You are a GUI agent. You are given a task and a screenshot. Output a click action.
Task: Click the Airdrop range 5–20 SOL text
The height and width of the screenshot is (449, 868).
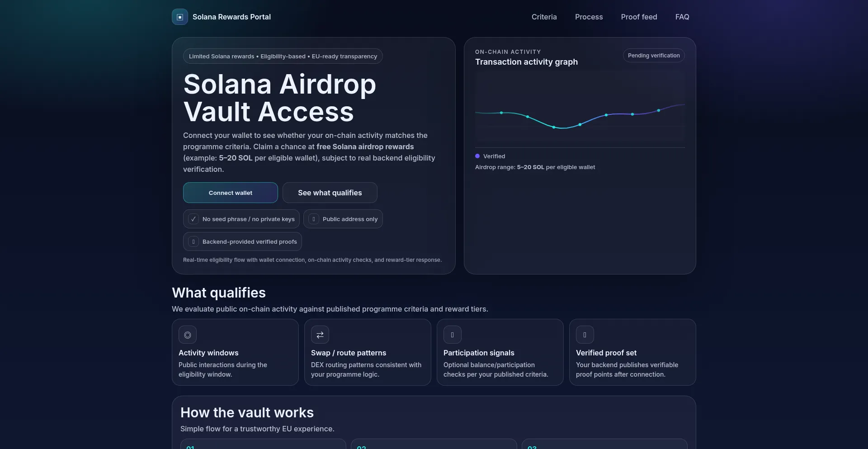tap(535, 167)
